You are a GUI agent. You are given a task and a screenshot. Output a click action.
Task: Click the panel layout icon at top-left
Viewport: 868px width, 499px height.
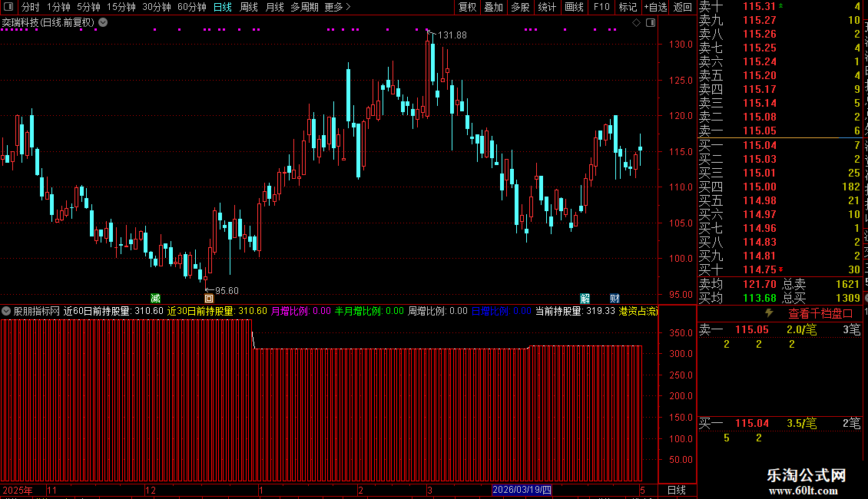[x=8, y=7]
